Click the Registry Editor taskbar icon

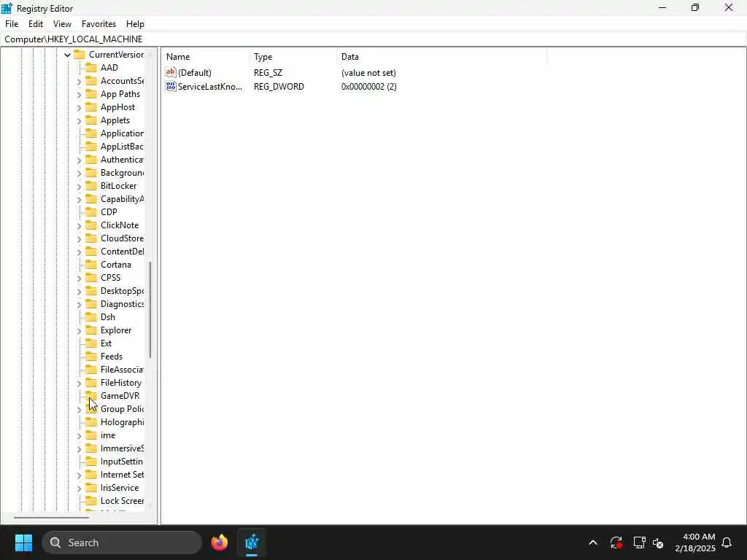click(252, 542)
